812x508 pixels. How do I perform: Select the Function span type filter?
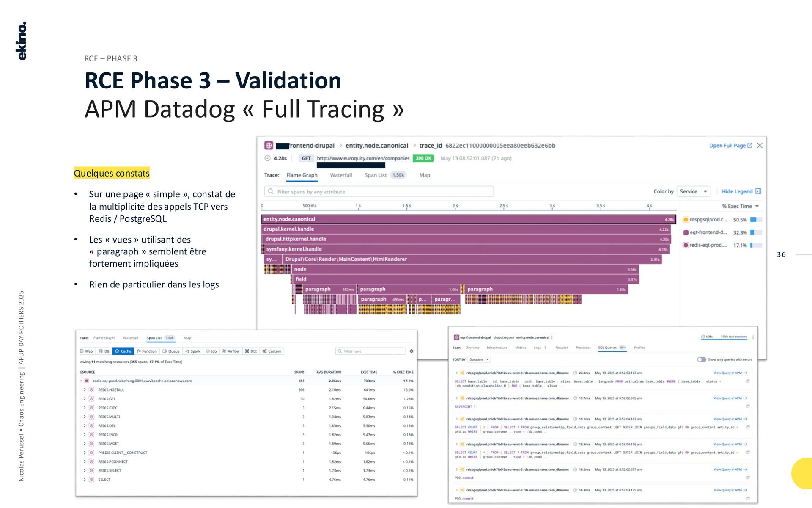coord(147,351)
